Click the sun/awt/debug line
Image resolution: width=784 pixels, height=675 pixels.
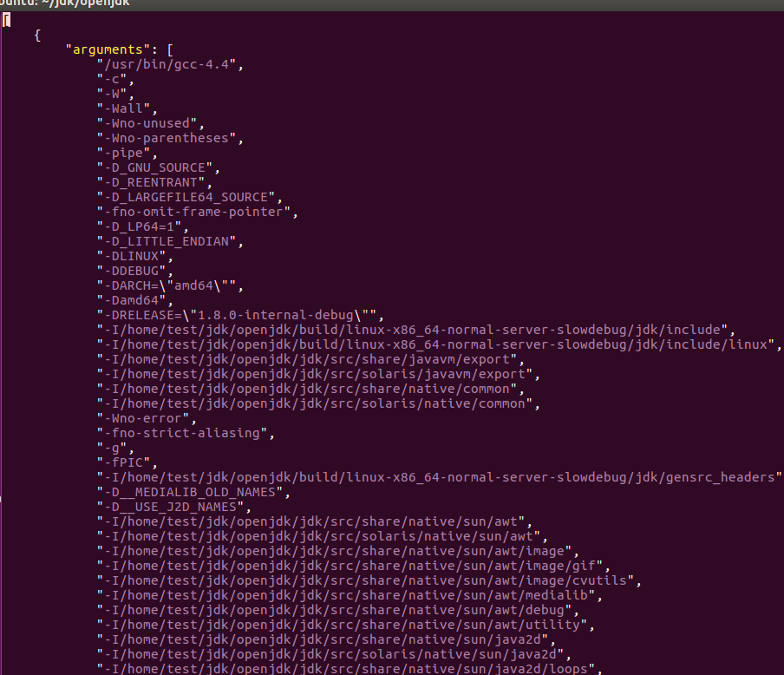338,611
